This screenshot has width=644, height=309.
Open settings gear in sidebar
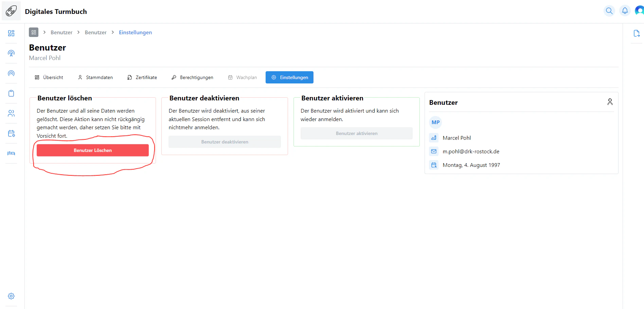click(x=11, y=296)
